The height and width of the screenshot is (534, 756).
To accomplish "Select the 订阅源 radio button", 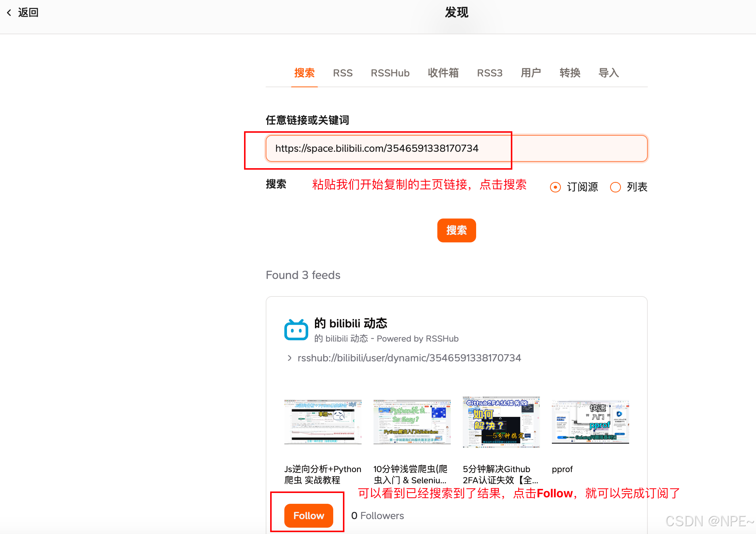I will click(x=555, y=187).
